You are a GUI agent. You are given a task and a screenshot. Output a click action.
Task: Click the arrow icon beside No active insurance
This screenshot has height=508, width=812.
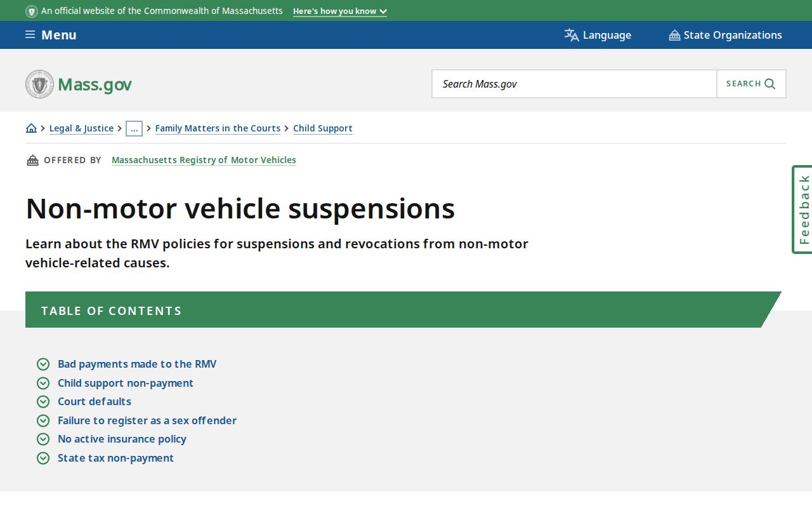43,439
